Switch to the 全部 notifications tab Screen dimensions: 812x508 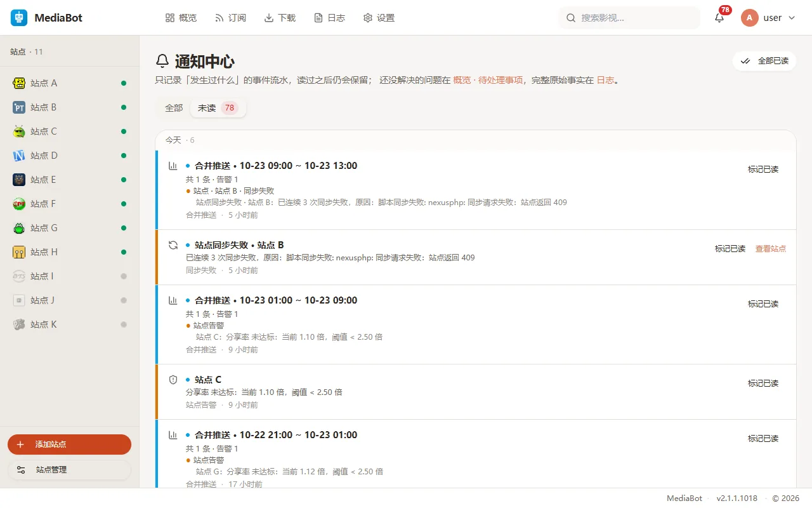coord(174,108)
